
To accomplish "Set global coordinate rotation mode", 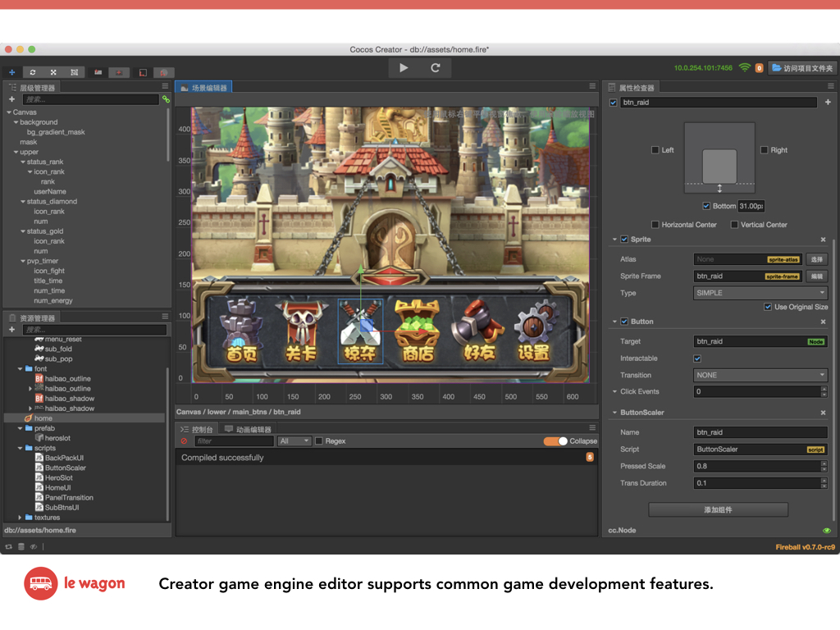I will tap(163, 72).
